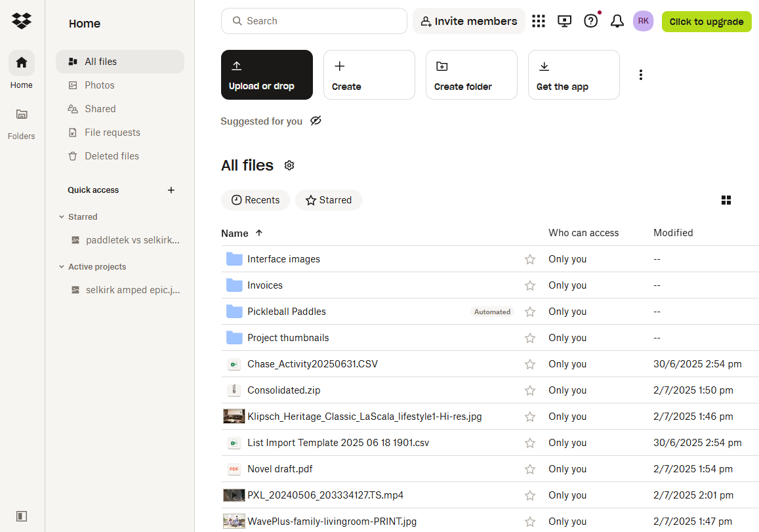759x532 pixels.
Task: Switch to grid view icon
Action: tap(726, 200)
